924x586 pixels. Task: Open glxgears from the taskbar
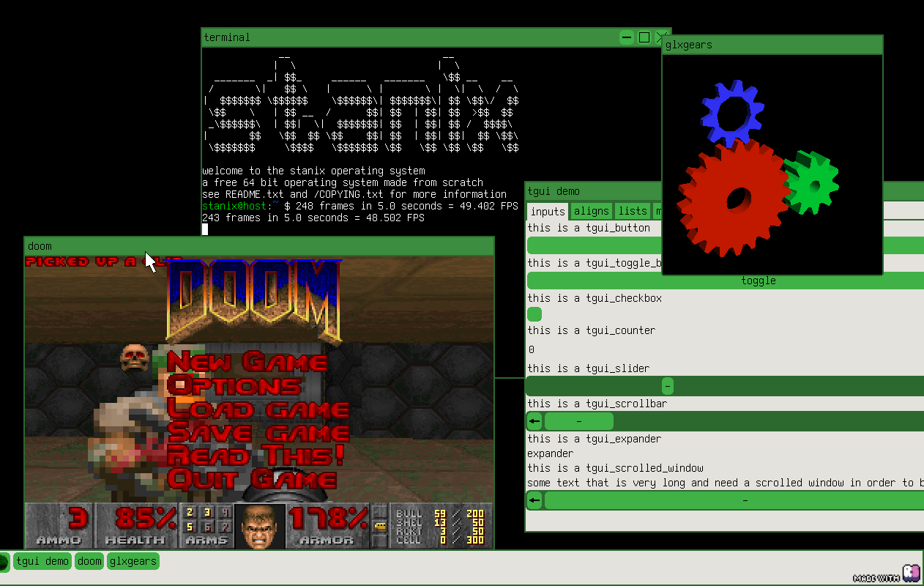coord(133,562)
